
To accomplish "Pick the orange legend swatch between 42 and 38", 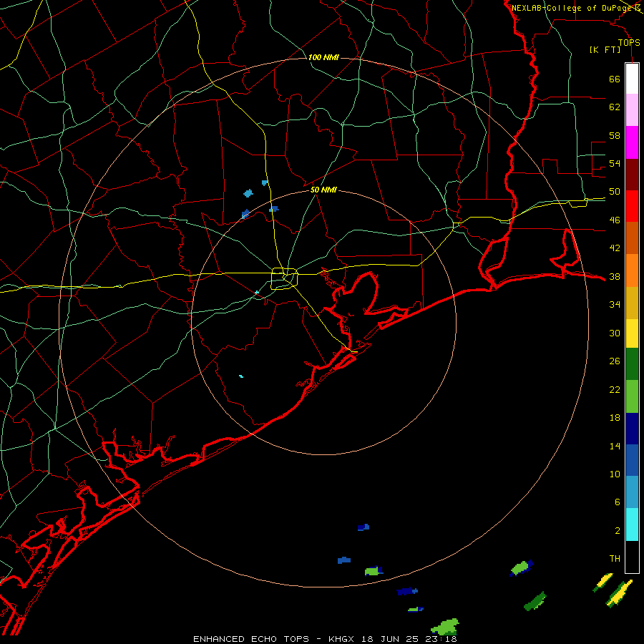I will 632,270.
